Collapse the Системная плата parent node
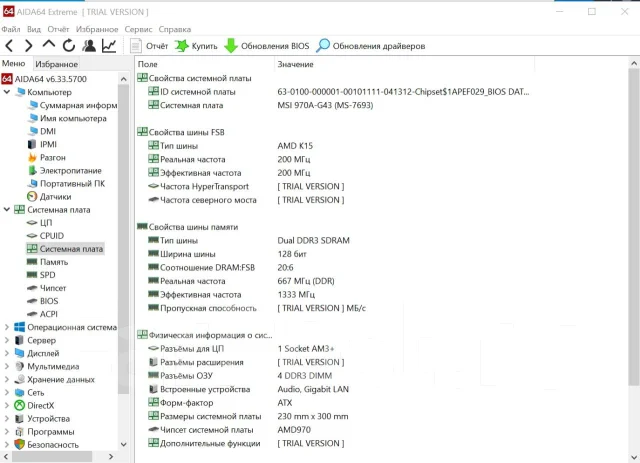Image resolution: width=640 pixels, height=463 pixels. click(x=7, y=209)
